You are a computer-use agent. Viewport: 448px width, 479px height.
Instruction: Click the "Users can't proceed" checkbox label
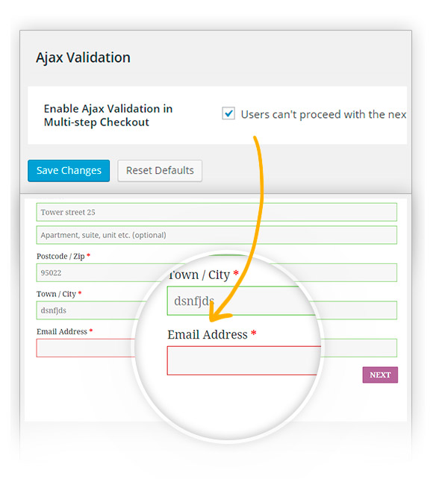point(323,115)
